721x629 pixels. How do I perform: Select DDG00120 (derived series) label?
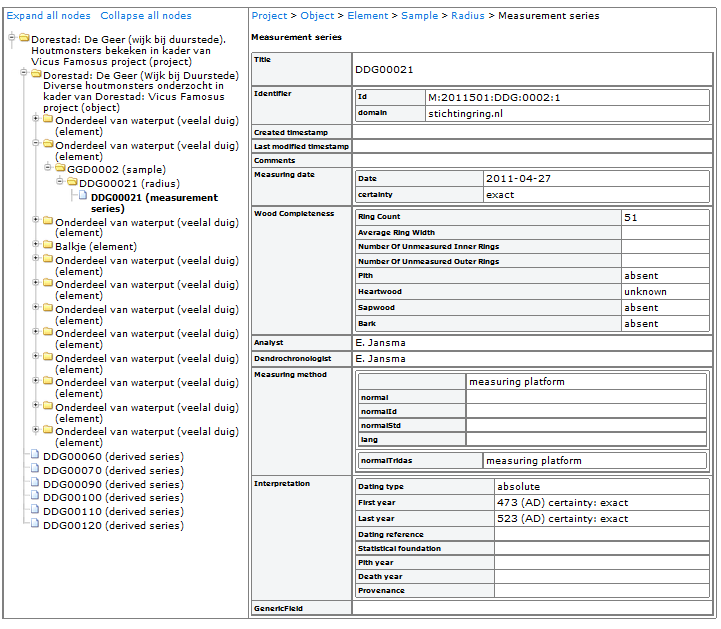click(113, 526)
